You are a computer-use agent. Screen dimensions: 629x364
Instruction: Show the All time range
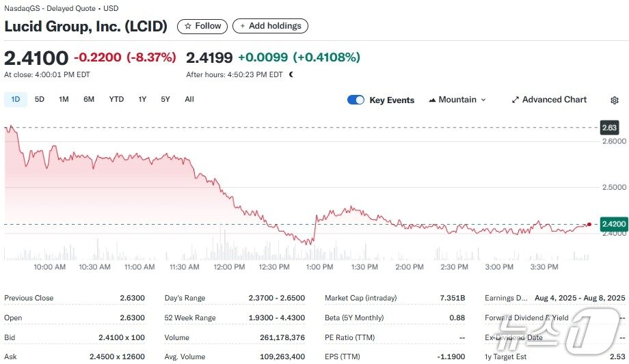coord(189,99)
